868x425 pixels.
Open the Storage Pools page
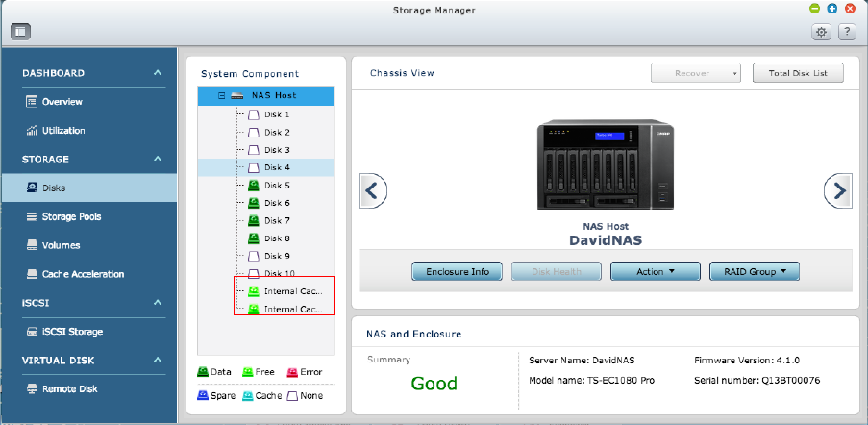pos(71,217)
